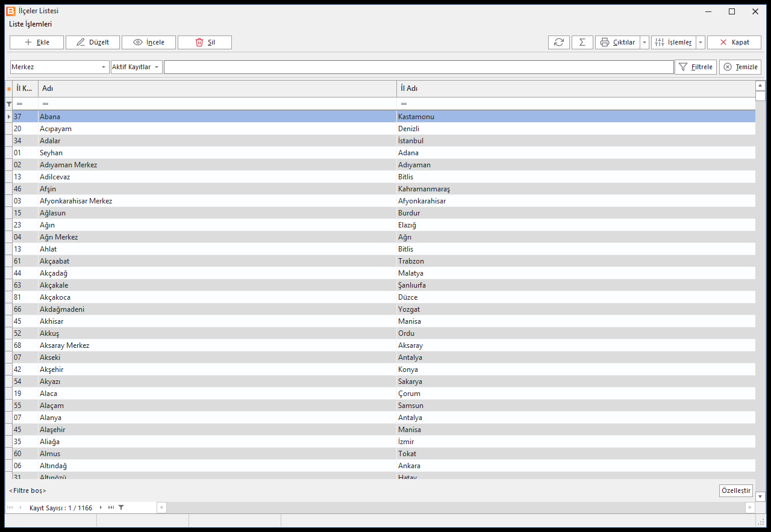Screen dimensions: 771x532
Task: Open the İşlemler operations button
Action: [673, 42]
